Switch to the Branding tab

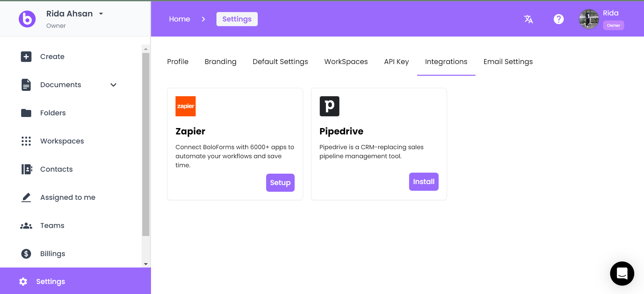point(220,62)
